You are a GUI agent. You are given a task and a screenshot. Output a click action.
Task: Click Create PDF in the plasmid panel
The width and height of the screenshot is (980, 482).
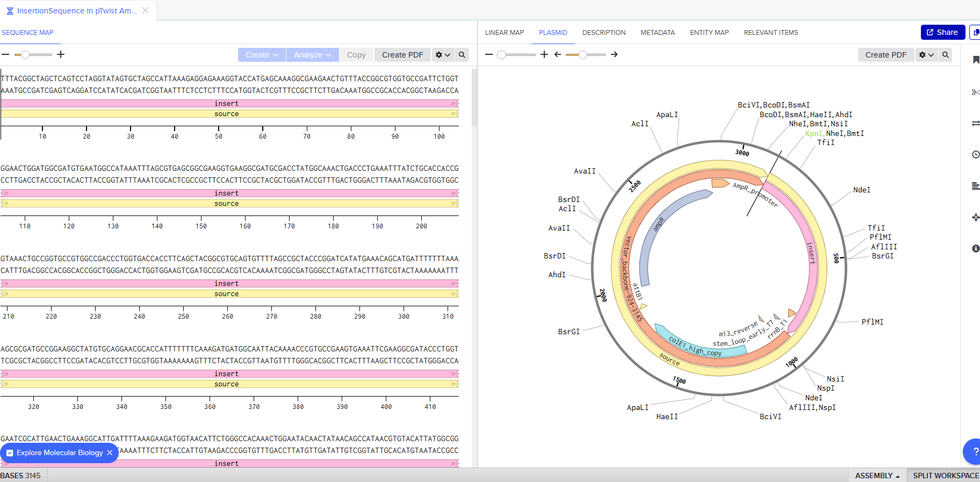pos(885,55)
